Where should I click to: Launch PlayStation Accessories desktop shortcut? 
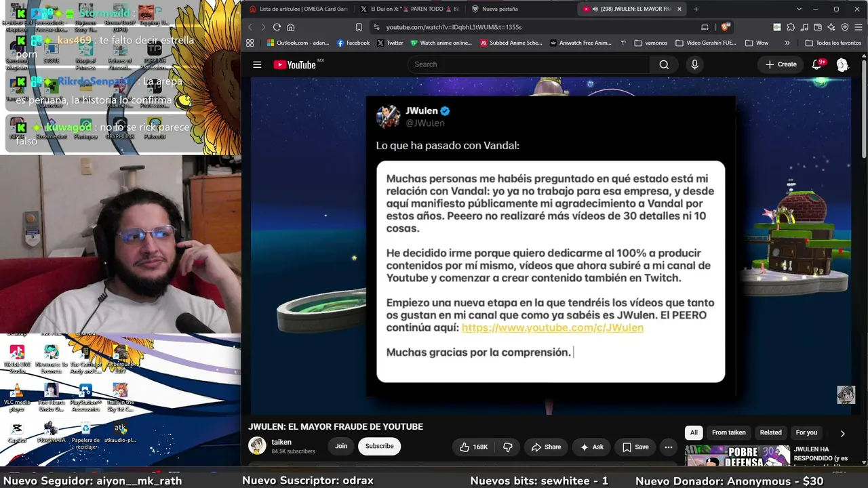click(x=85, y=397)
